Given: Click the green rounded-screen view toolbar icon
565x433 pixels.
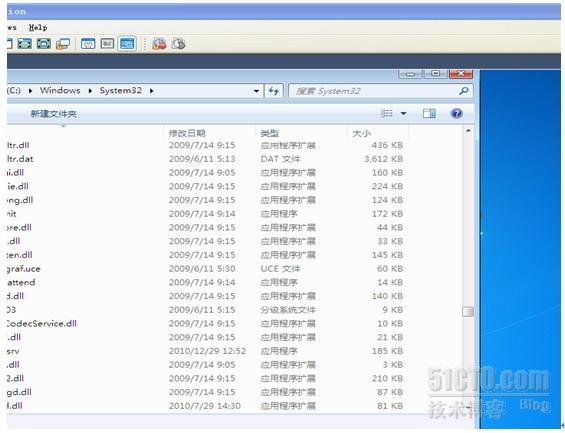Looking at the screenshot, I should (x=44, y=44).
